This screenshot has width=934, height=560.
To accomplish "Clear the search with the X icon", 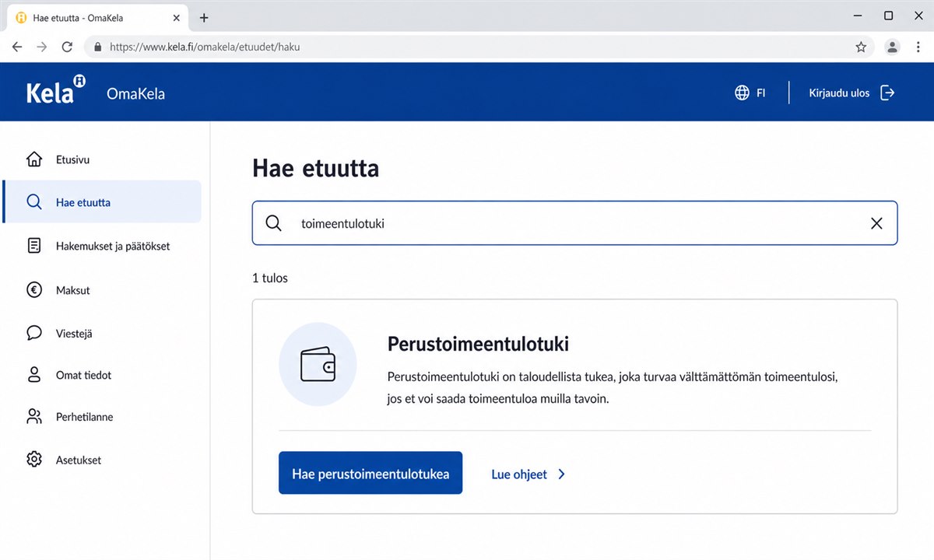I will coord(876,223).
